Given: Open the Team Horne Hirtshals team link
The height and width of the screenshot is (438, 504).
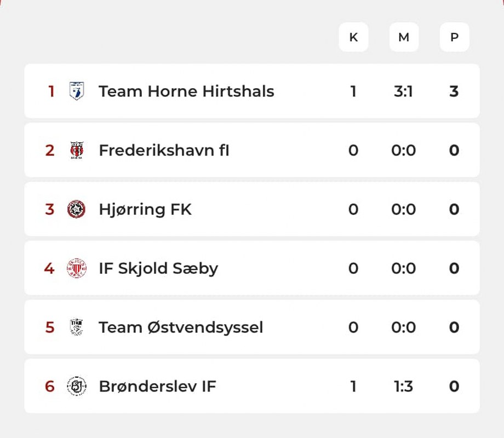Looking at the screenshot, I should click(186, 91).
